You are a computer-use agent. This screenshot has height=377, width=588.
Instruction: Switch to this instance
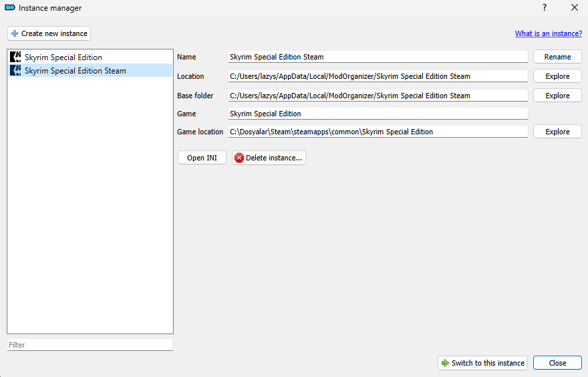pos(482,363)
